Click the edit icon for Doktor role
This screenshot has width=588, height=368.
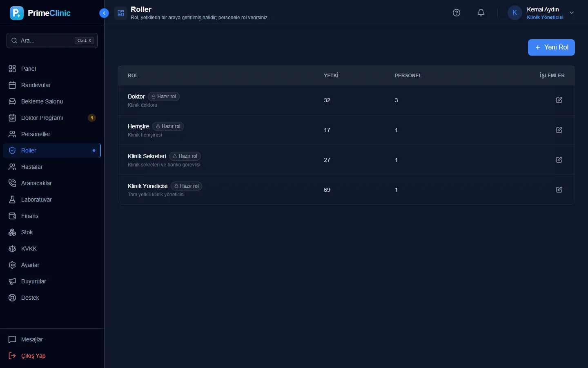[x=559, y=100]
